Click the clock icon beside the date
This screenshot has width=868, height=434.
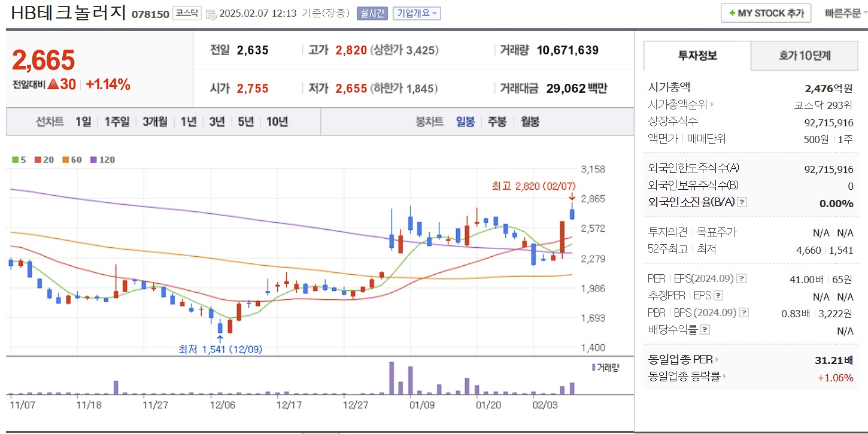click(x=211, y=14)
